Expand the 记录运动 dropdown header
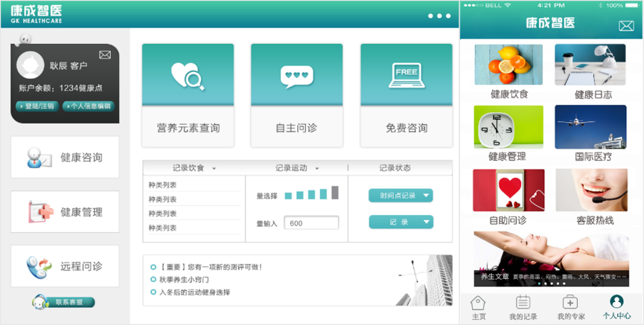Screen dimensions: 644x325 296,168
